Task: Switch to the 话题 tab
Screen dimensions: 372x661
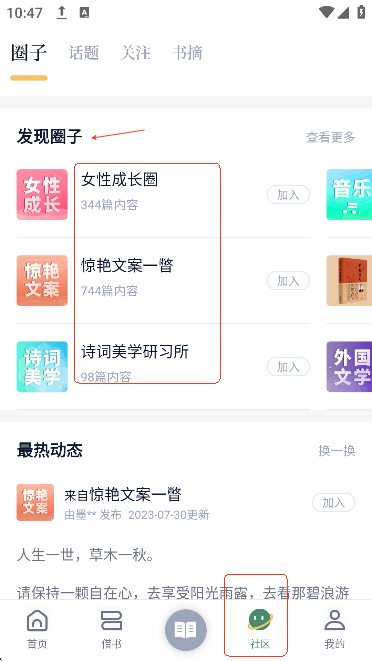Action: [84, 53]
